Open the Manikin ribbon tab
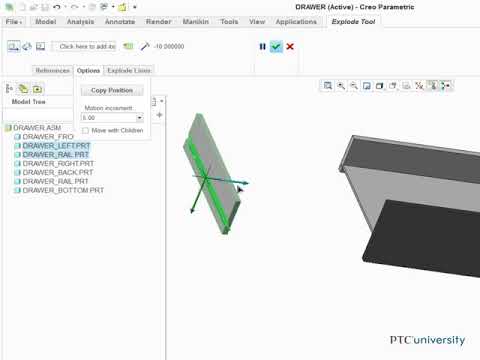This screenshot has width=480, height=360. (x=196, y=22)
